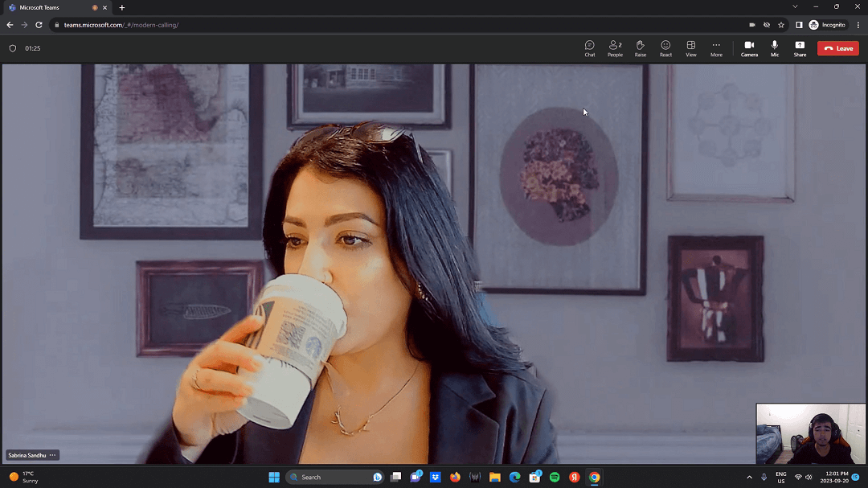Screen dimensions: 868x488
Task: Click the self-view video thumbnail
Action: [811, 433]
